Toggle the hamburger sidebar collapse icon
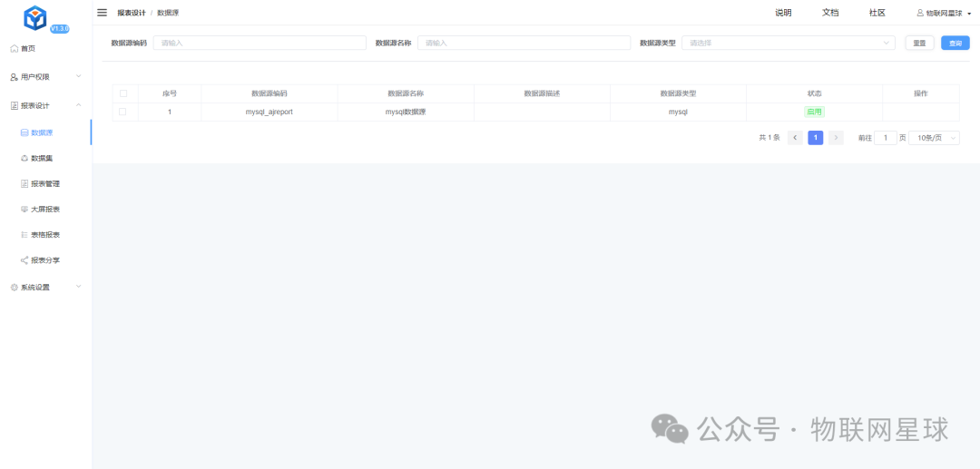The width and height of the screenshot is (980, 469). click(102, 13)
